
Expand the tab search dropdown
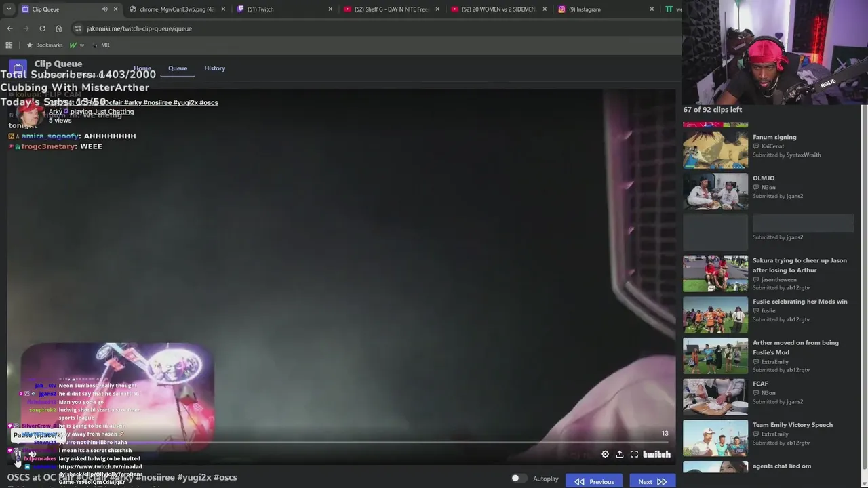click(x=8, y=9)
